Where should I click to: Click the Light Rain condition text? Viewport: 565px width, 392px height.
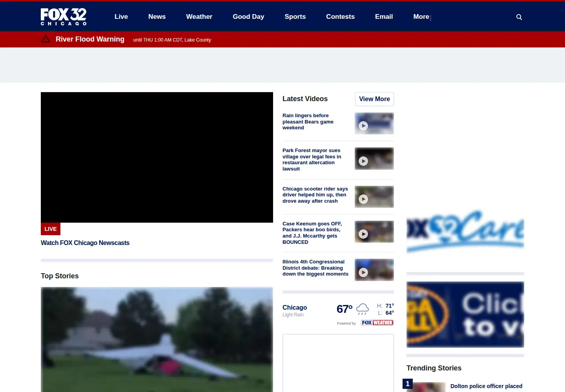(x=293, y=315)
